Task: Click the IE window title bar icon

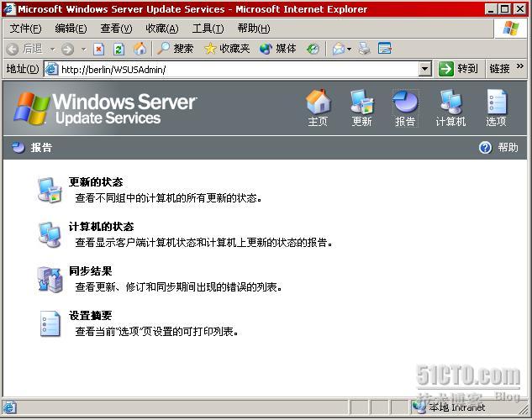Action: point(8,8)
